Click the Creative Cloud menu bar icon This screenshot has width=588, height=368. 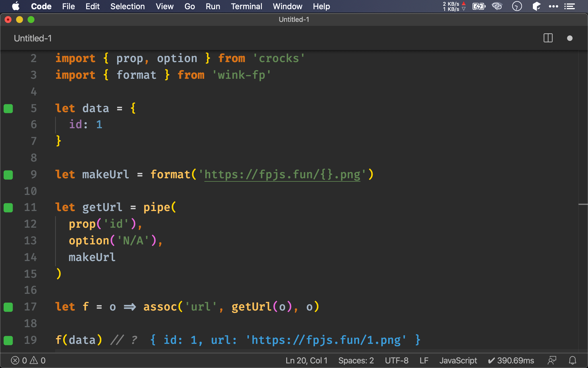pyautogui.click(x=497, y=6)
